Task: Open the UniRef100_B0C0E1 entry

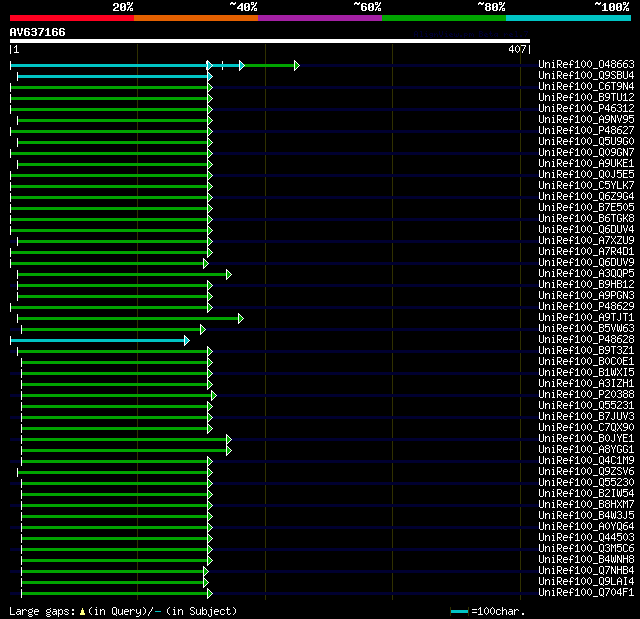Action: click(586, 362)
